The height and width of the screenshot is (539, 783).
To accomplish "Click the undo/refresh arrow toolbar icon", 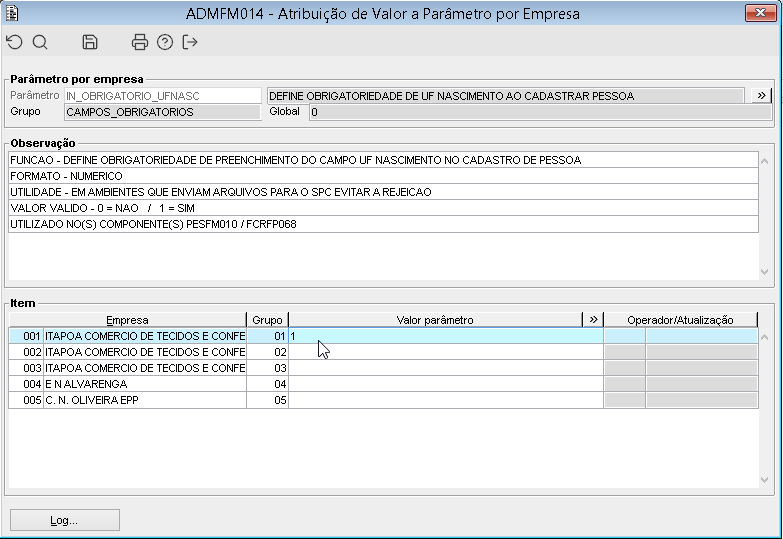I will click(14, 42).
